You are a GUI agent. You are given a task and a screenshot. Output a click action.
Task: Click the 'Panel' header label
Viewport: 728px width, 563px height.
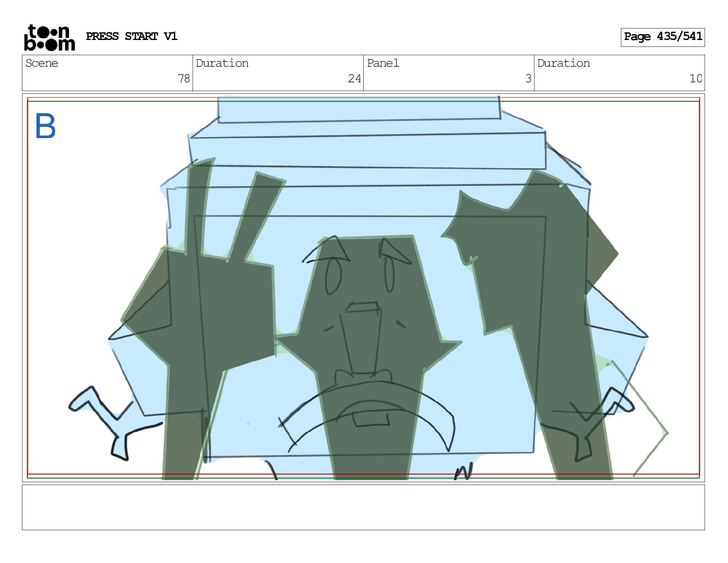click(x=383, y=63)
